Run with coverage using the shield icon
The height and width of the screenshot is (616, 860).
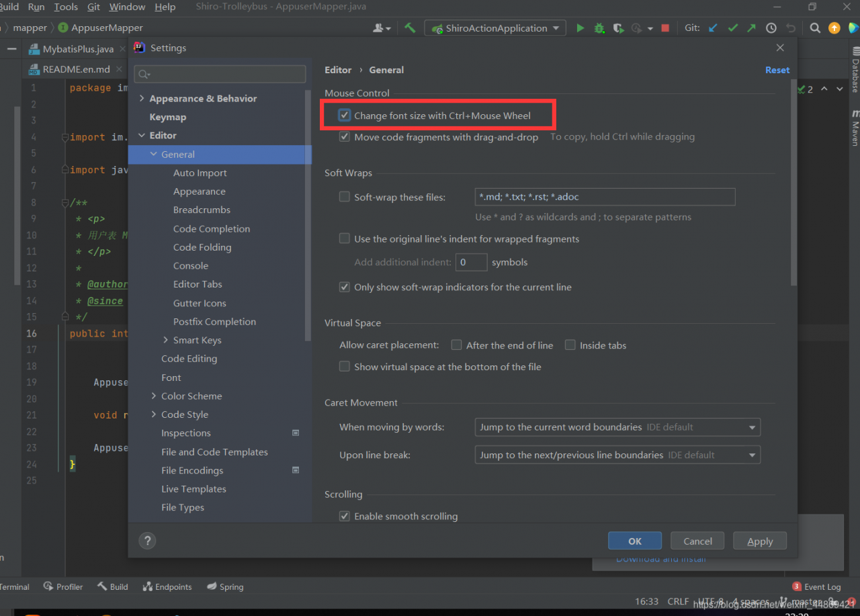click(618, 28)
